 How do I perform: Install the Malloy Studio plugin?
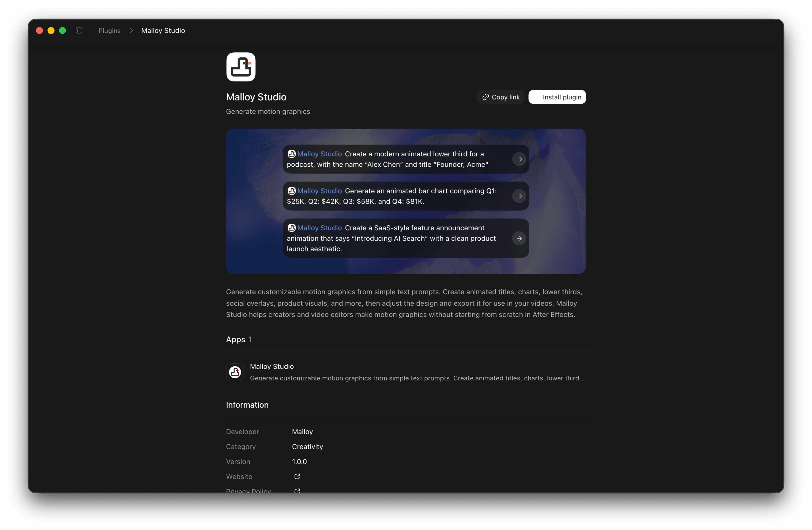[557, 97]
